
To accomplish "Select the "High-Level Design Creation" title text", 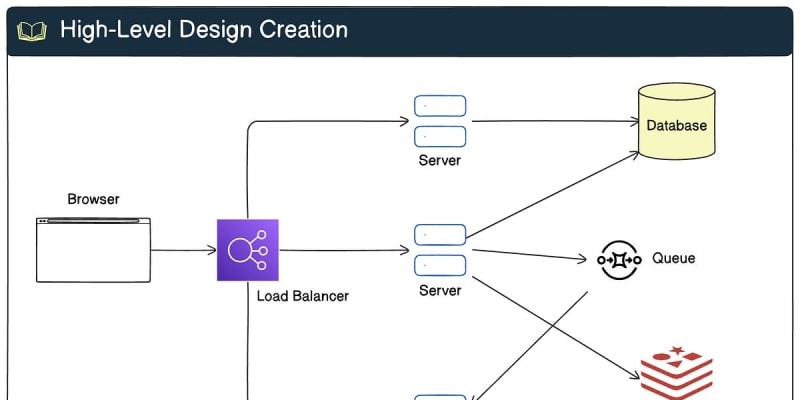I will [204, 29].
